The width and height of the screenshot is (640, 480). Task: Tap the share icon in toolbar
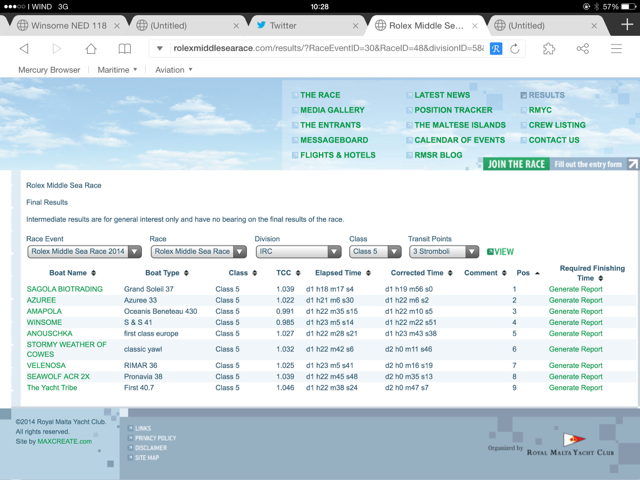coord(582,49)
